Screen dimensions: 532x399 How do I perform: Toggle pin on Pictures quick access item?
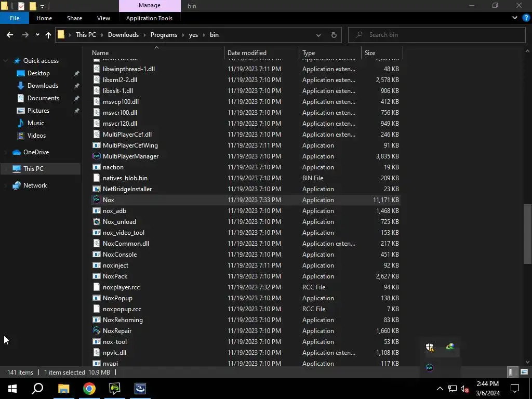(77, 111)
